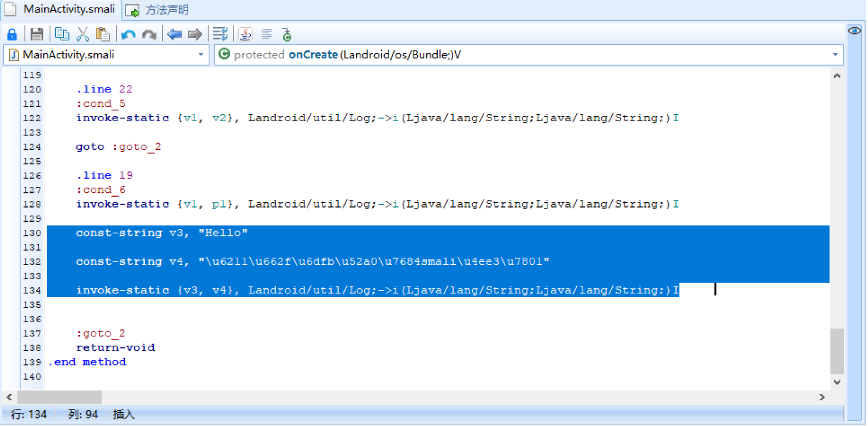Viewport: 868px width, 426px height.
Task: Click 'goto :goto_2' on line 124
Action: (x=119, y=147)
